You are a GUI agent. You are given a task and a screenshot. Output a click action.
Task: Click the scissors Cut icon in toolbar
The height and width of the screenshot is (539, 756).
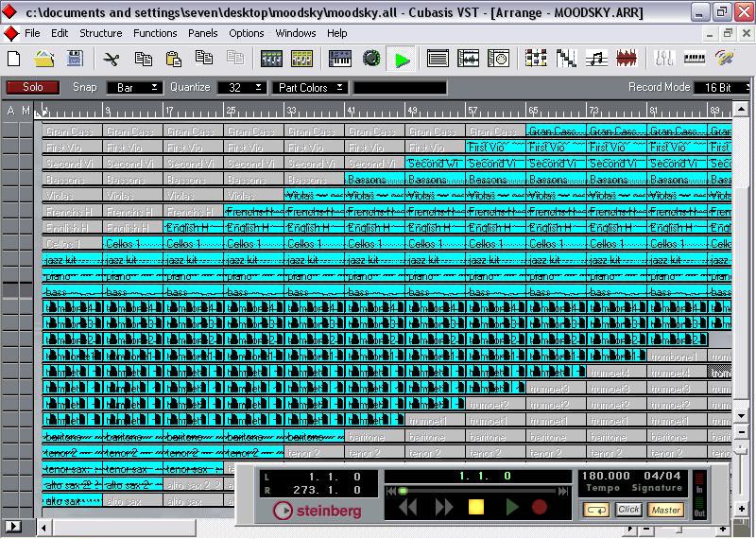(x=112, y=59)
